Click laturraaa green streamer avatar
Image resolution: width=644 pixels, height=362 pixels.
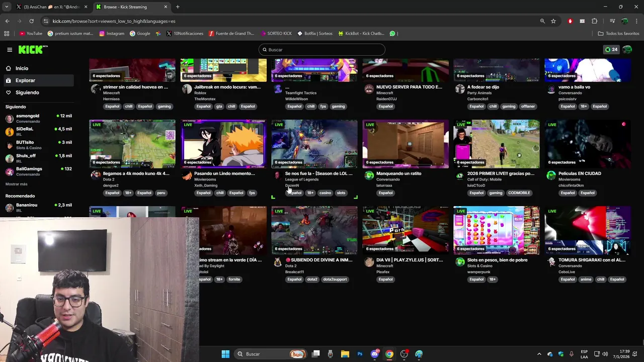point(369,175)
